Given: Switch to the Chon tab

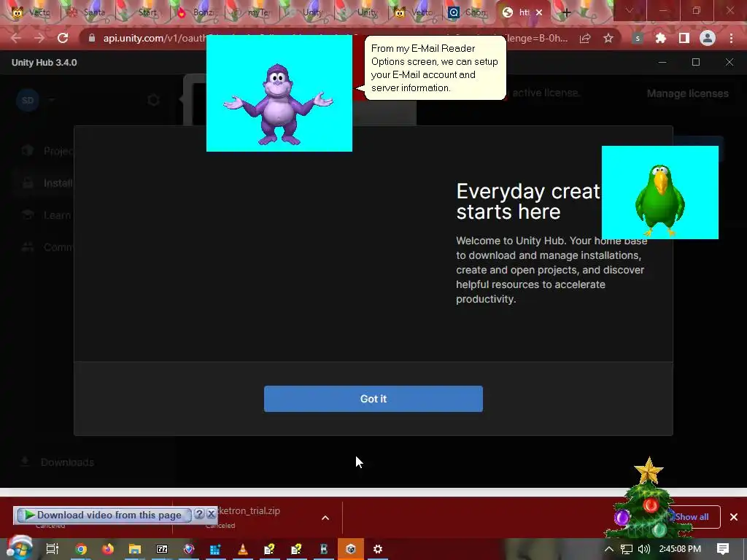Looking at the screenshot, I should [469, 12].
